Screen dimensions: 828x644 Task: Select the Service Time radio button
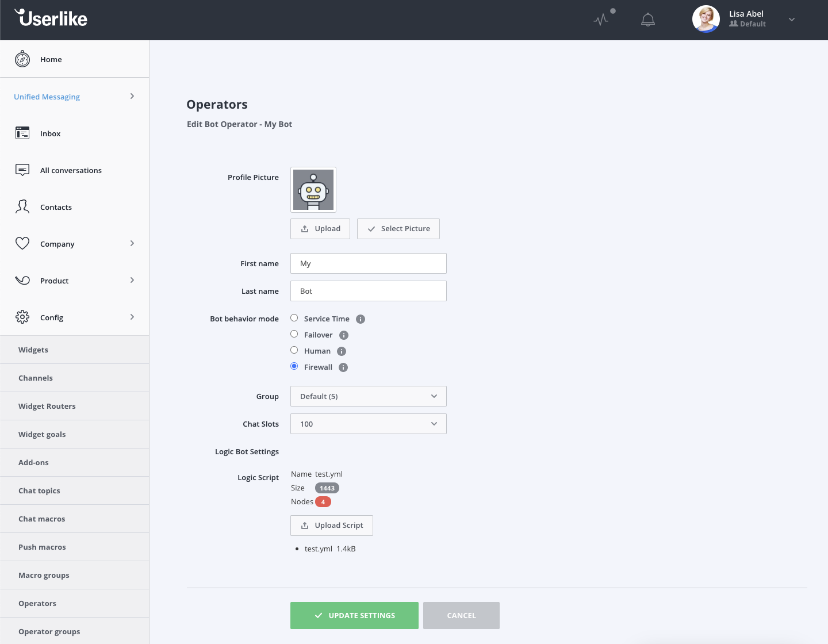tap(294, 318)
